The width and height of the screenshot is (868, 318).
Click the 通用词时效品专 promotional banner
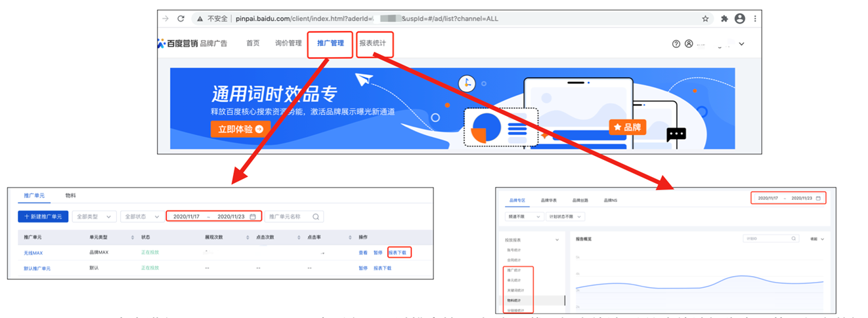(x=452, y=107)
